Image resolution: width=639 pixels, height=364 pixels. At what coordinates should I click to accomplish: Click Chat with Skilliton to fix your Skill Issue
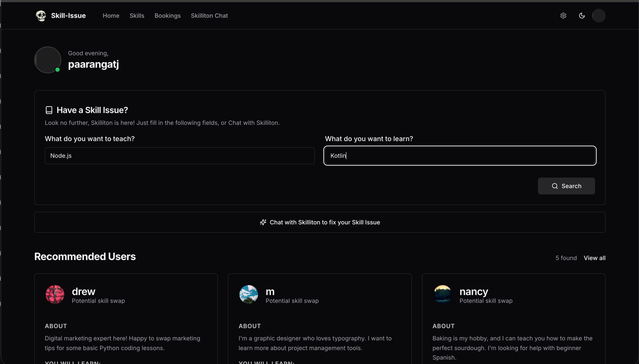[319, 222]
